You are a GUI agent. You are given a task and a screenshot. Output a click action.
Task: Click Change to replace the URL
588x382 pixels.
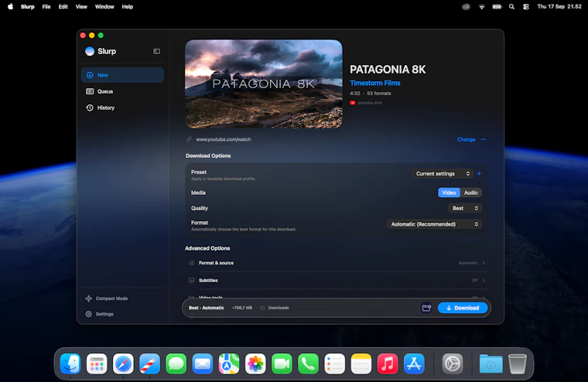coord(466,139)
